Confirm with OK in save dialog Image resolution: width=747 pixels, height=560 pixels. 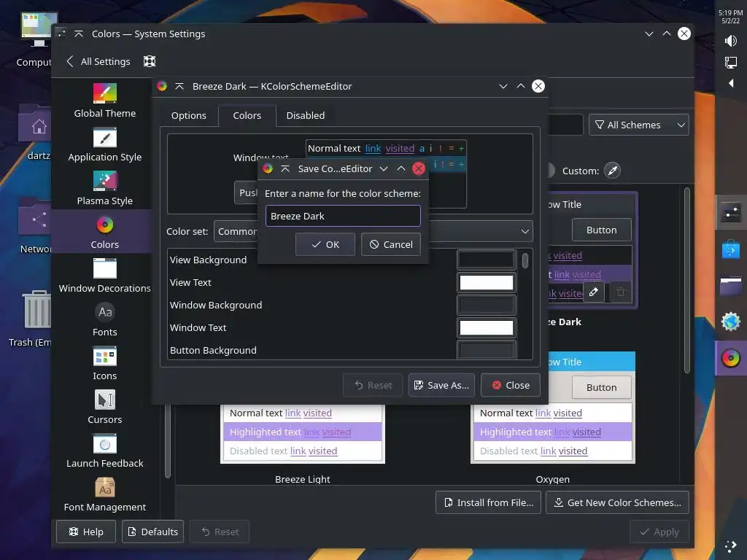click(x=325, y=244)
